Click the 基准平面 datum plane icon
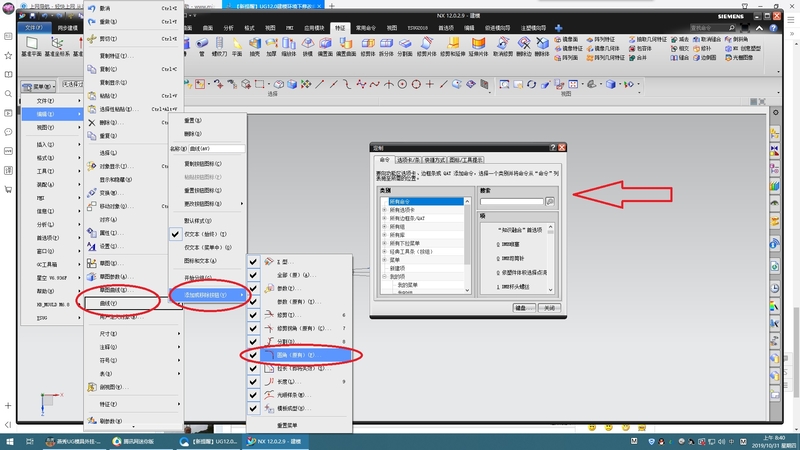Viewport: 800px width, 450px height. [32, 43]
